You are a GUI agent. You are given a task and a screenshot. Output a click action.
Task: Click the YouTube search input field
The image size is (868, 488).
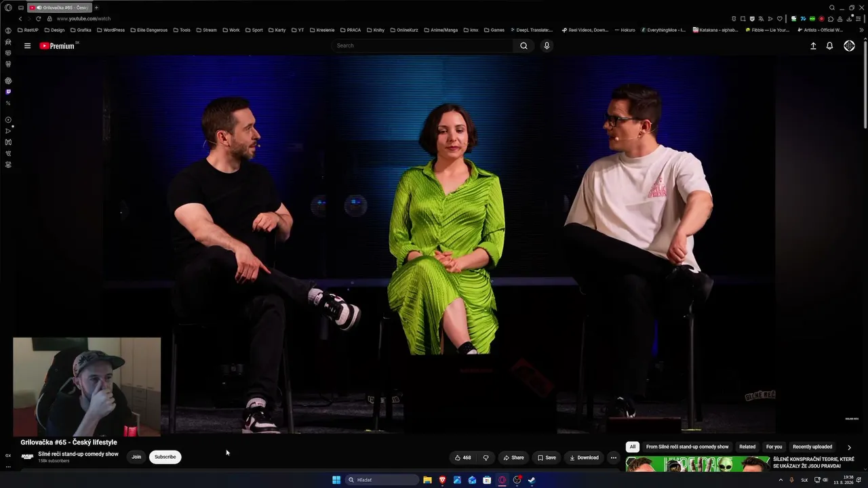[x=423, y=45]
